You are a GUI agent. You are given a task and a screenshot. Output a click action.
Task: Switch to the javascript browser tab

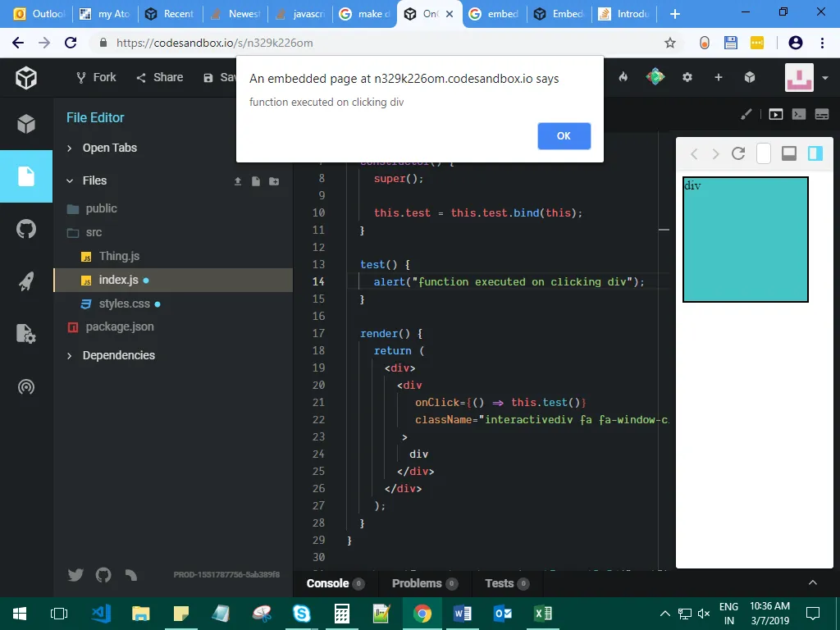(300, 14)
